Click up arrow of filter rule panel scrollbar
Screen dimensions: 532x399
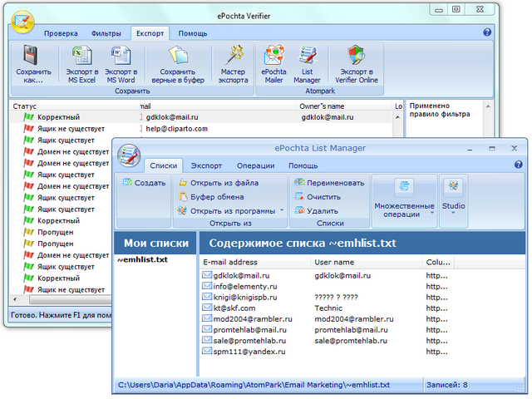coord(488,106)
